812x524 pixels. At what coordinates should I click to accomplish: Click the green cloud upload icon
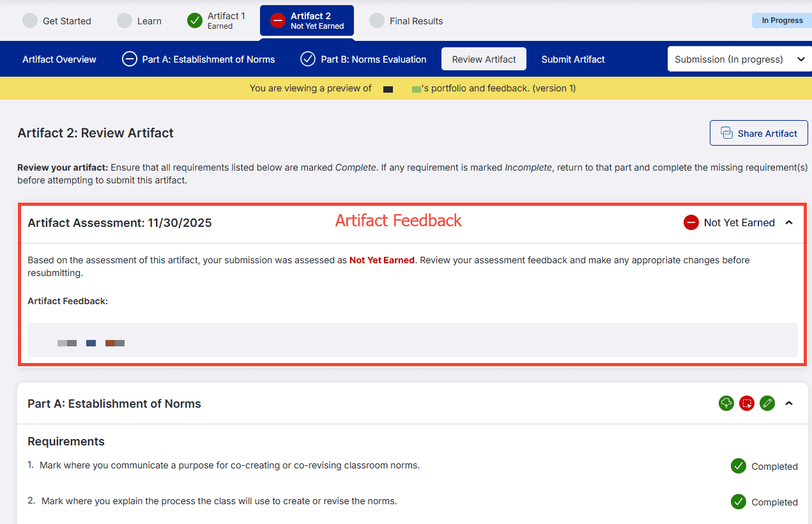(x=726, y=403)
